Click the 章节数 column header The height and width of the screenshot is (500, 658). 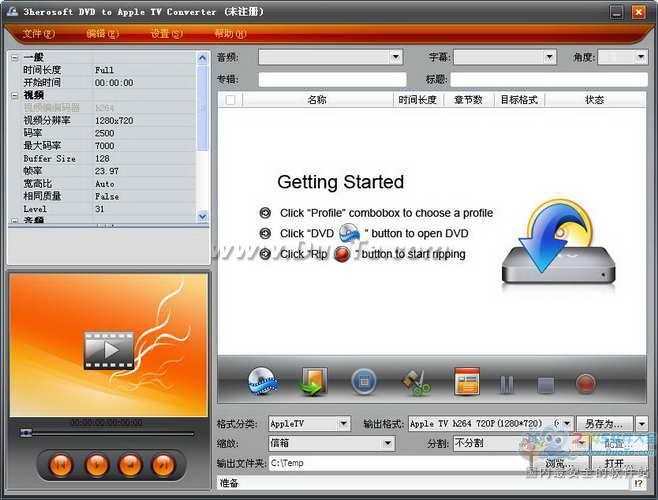tap(469, 100)
